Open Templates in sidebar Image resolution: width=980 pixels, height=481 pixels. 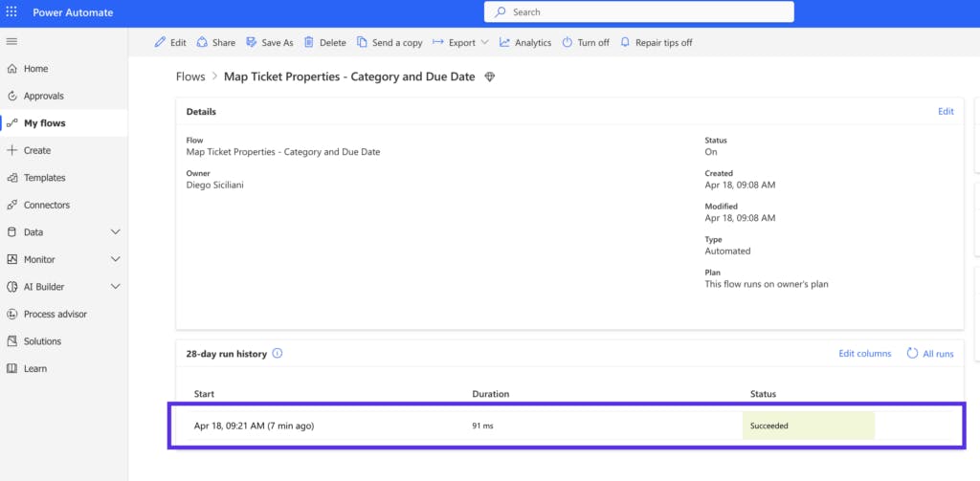pyautogui.click(x=44, y=178)
